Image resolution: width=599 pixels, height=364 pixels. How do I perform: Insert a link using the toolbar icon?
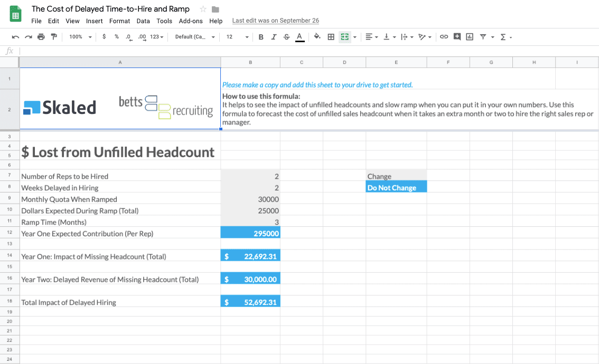(x=444, y=37)
